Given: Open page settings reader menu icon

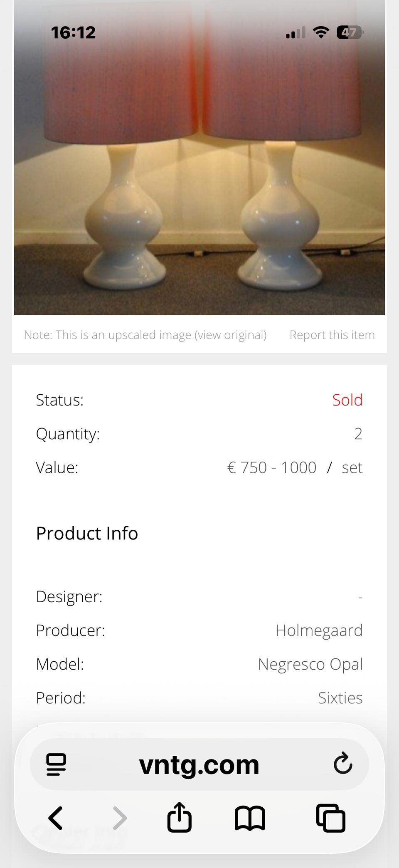Looking at the screenshot, I should (x=56, y=764).
